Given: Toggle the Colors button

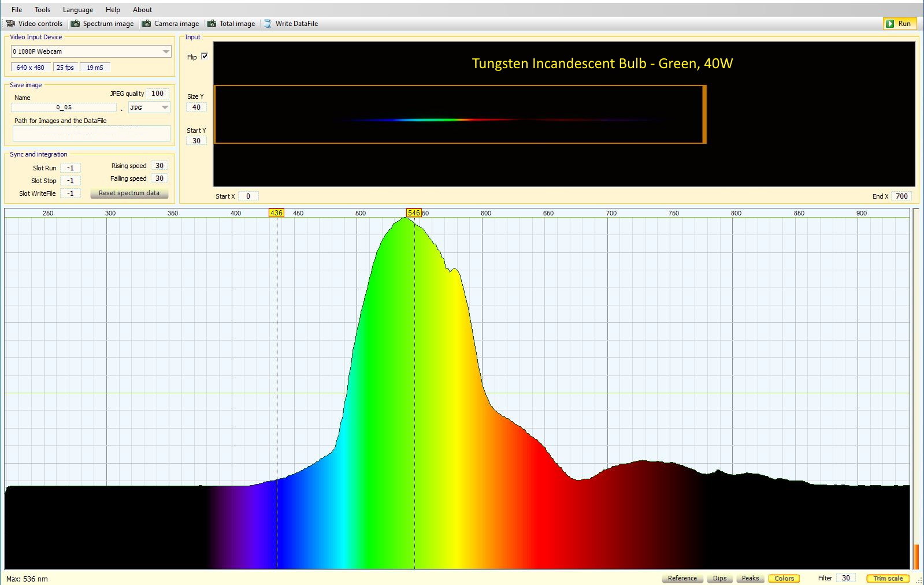Looking at the screenshot, I should (784, 578).
